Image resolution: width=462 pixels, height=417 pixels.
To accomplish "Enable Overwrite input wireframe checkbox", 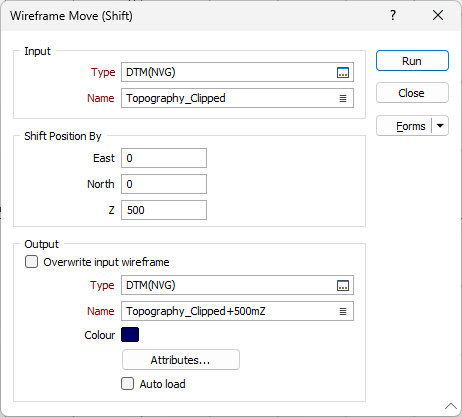I will [31, 262].
